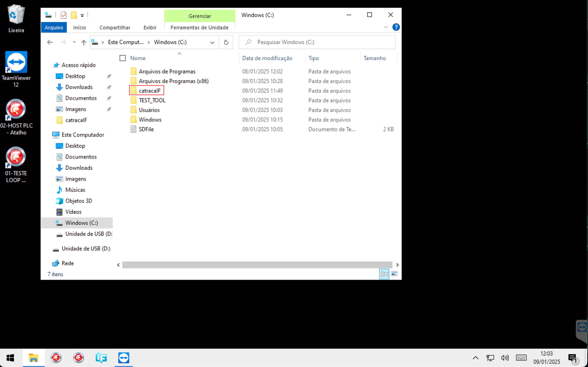
Task: Select the catracaIF folder in the list
Action: coord(149,91)
